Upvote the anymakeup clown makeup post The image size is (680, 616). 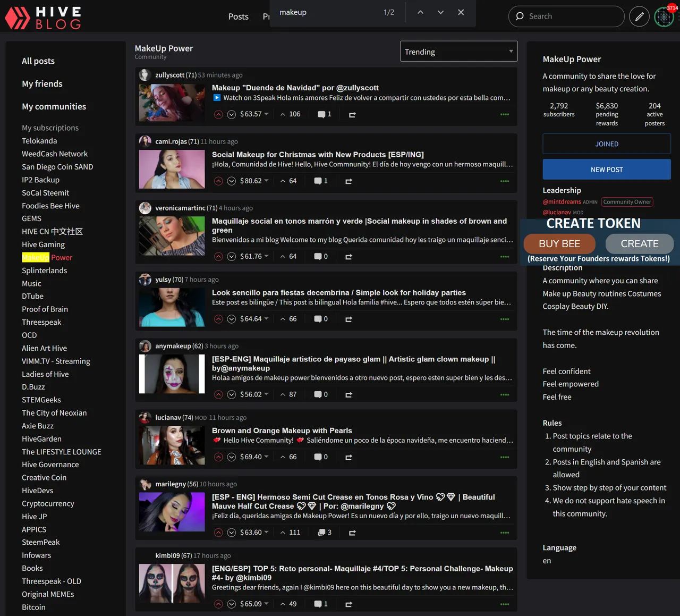click(x=218, y=395)
